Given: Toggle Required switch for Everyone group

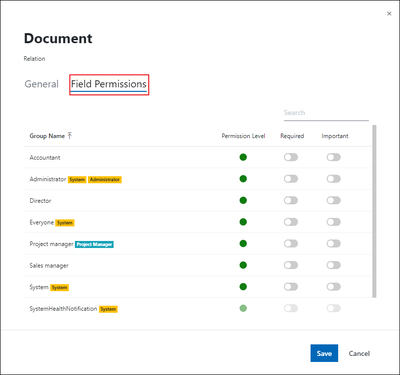Looking at the screenshot, I should [291, 222].
